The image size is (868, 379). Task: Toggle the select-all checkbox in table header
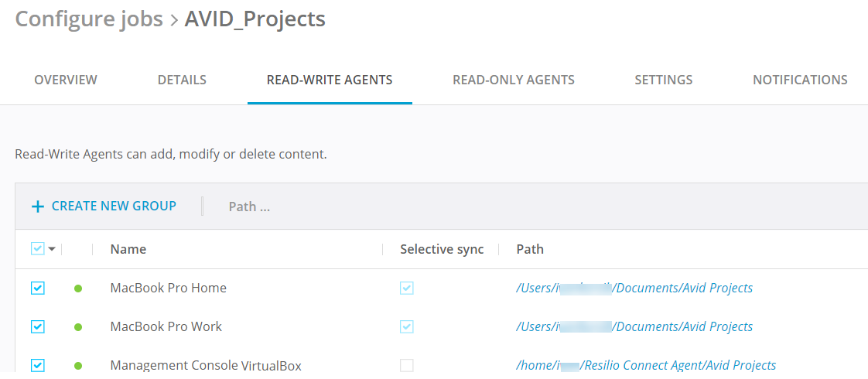click(38, 248)
